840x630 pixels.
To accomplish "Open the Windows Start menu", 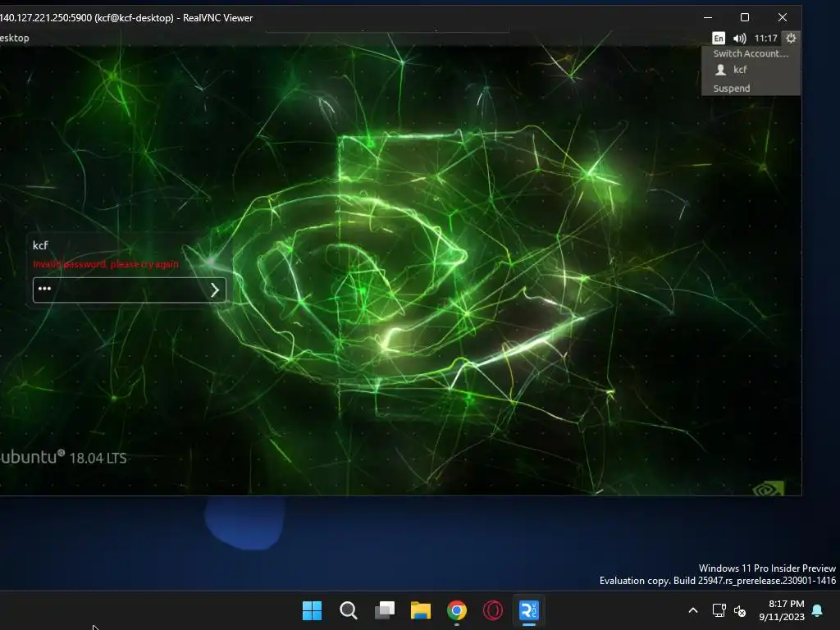I will [312, 610].
